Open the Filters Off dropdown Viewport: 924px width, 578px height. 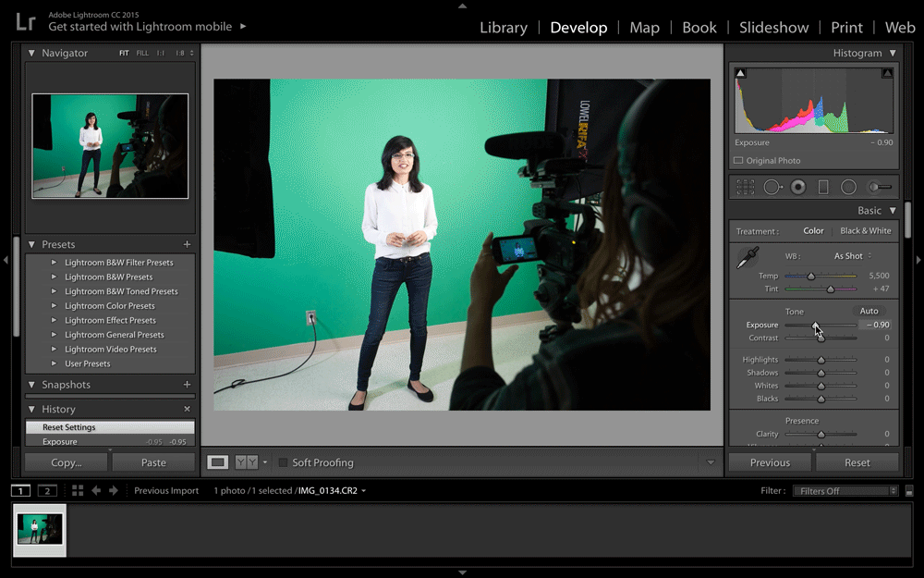845,491
